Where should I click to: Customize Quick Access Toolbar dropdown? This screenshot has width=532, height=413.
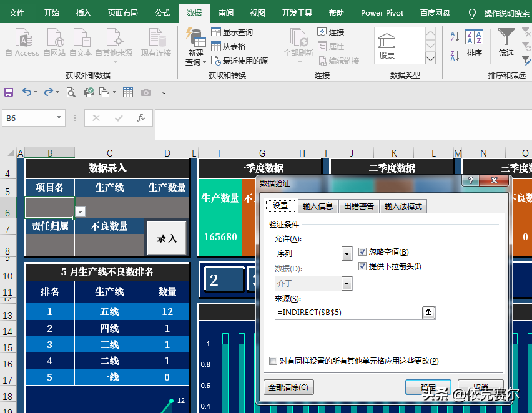pyautogui.click(x=164, y=92)
